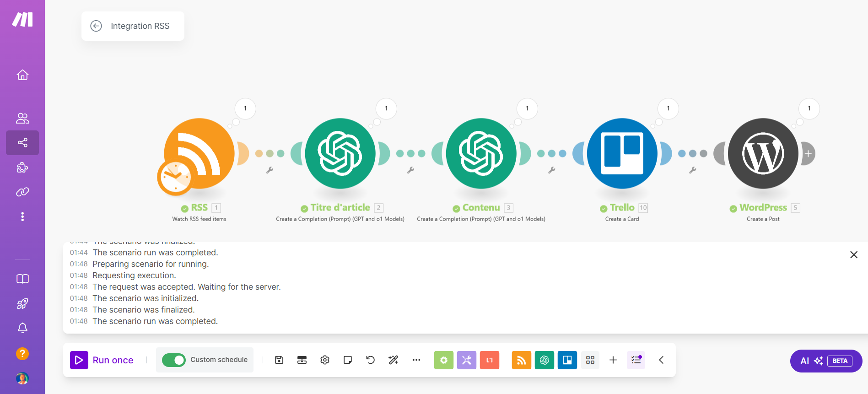Open scenario settings gear icon

pos(325,360)
